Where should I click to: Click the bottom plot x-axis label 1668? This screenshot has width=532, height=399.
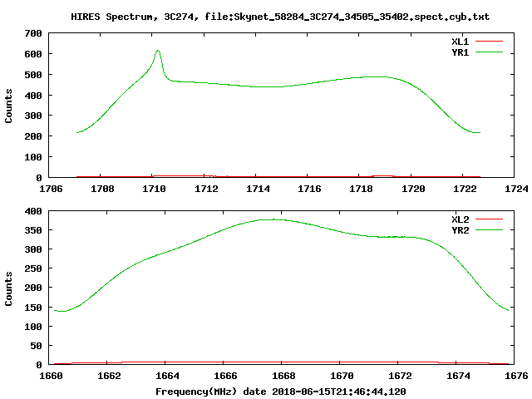pos(283,376)
